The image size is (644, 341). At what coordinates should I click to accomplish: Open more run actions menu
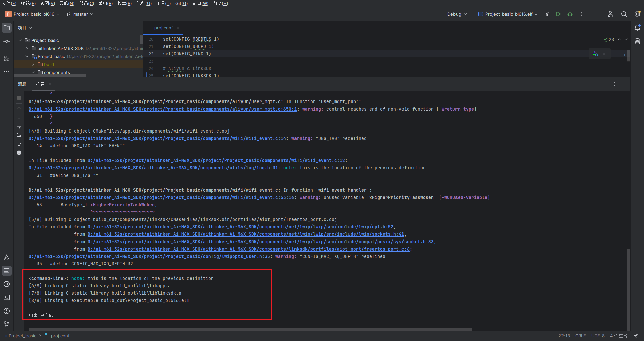pos(581,14)
